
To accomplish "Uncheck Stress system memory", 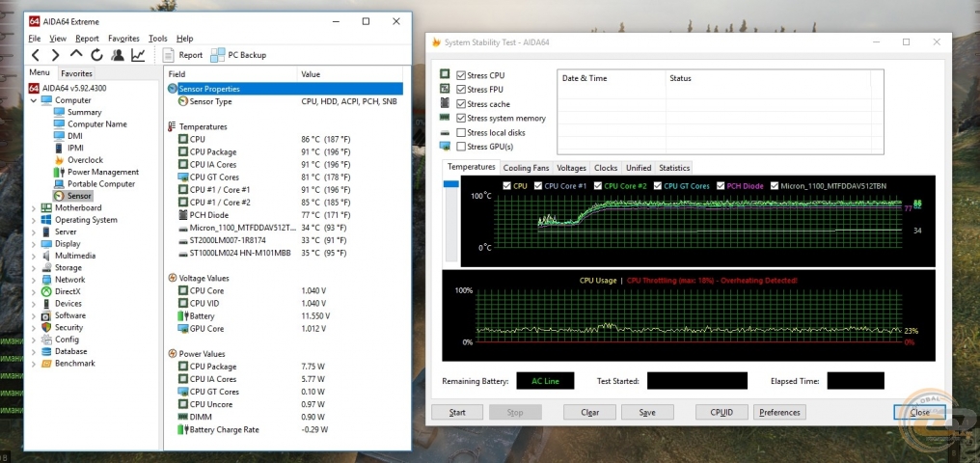I will coord(461,118).
